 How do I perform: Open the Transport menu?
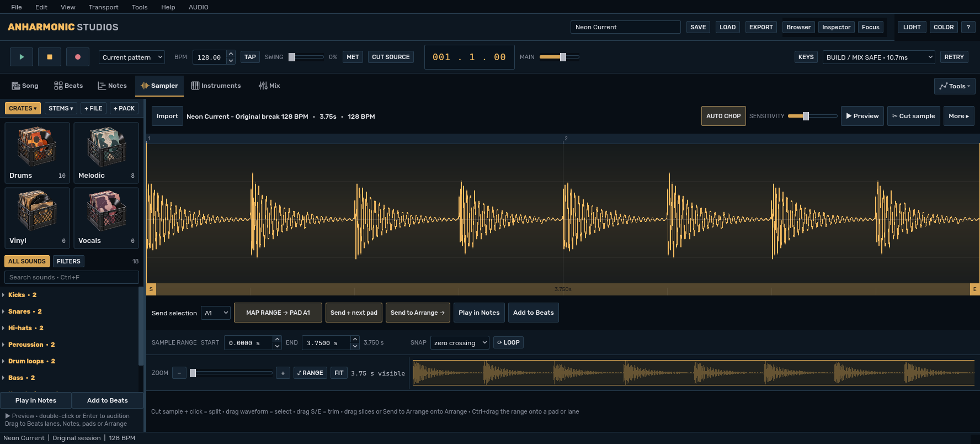[x=104, y=7]
